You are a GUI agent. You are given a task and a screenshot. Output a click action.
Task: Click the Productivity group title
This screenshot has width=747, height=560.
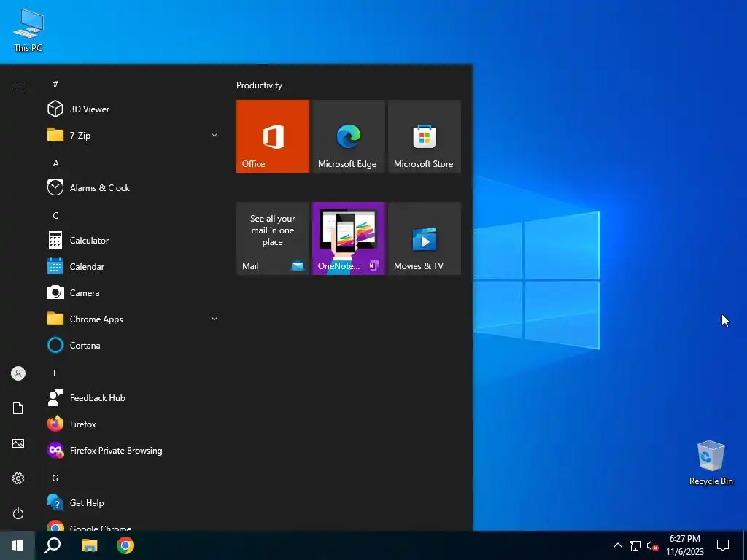[x=259, y=85]
